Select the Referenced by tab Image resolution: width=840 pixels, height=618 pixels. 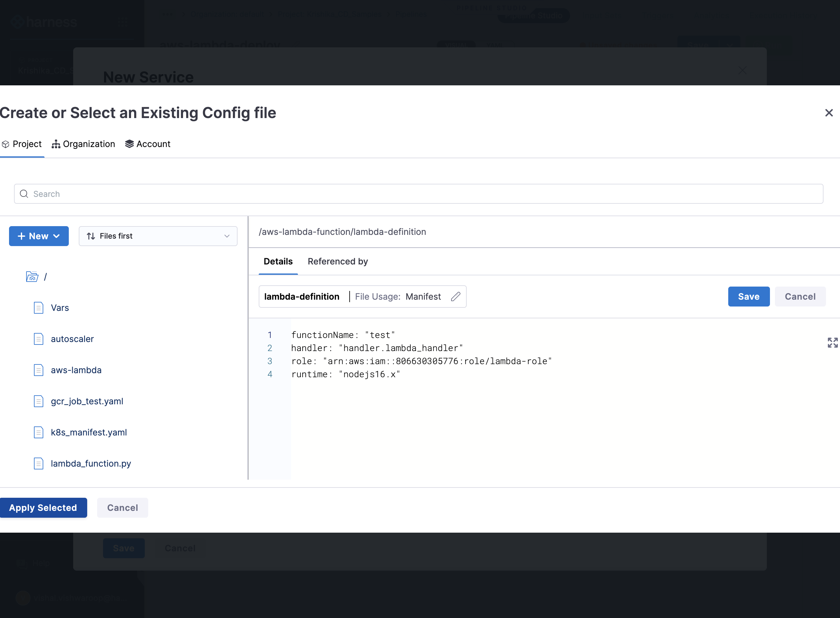tap(337, 261)
